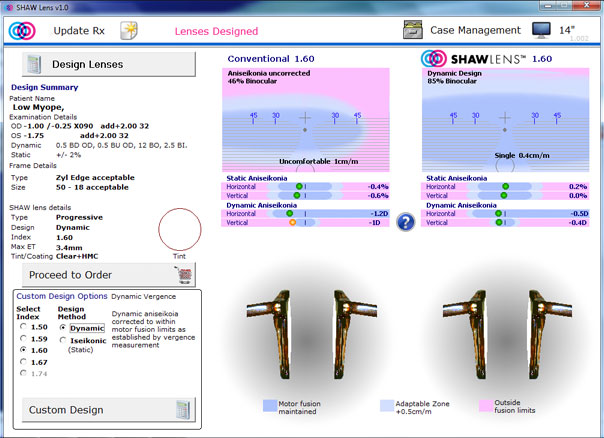604x438 pixels.
Task: Click the Design Lenses button
Action: click(109, 64)
